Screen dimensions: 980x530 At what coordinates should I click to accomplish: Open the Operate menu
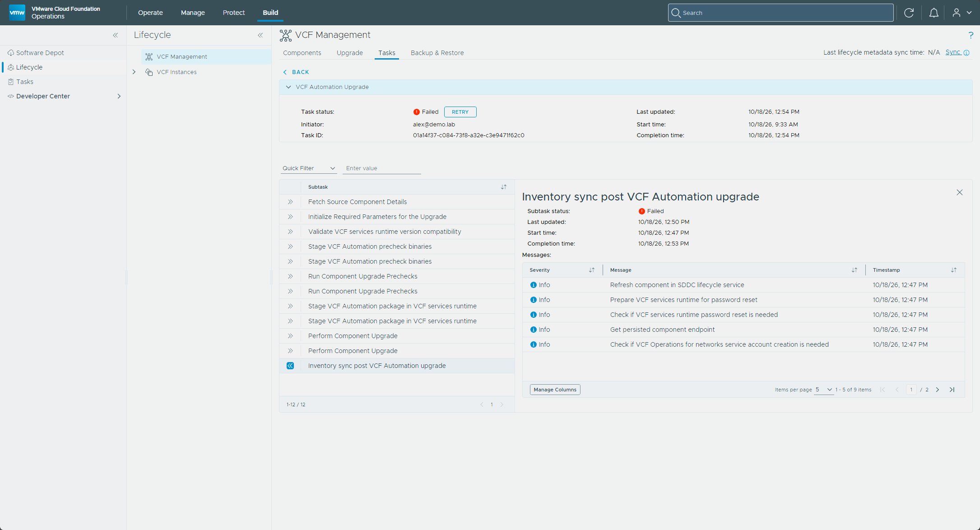coord(150,13)
